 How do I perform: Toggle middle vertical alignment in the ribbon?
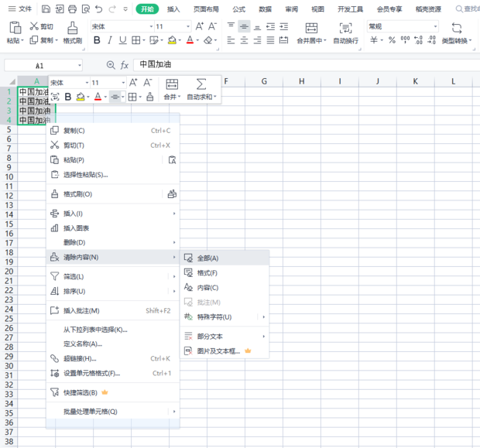[x=244, y=26]
